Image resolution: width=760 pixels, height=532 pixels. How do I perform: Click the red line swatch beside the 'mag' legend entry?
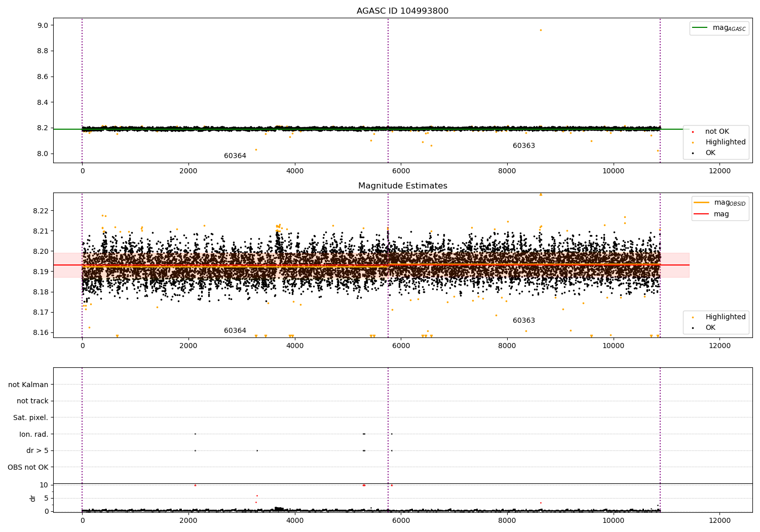(702, 214)
